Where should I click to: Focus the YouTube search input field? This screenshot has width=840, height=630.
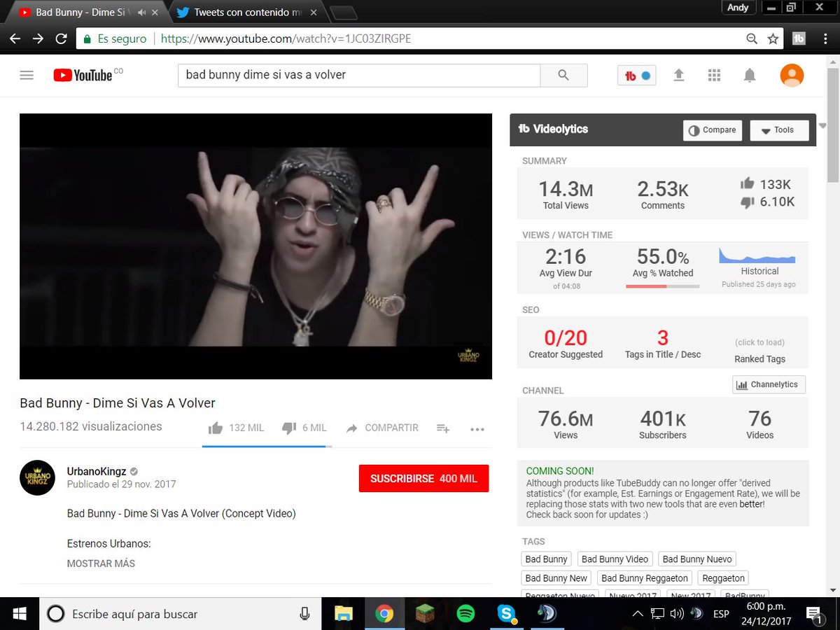click(x=359, y=76)
